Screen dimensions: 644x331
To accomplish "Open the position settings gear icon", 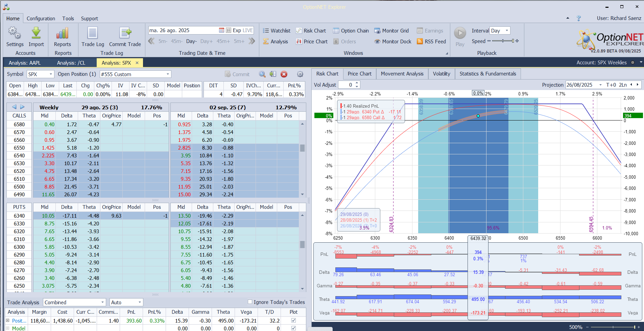I will 300,74.
